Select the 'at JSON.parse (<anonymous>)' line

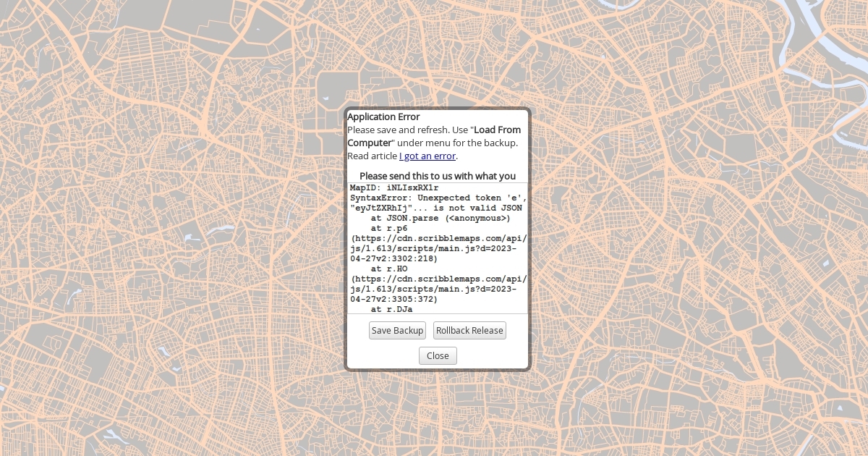point(441,218)
